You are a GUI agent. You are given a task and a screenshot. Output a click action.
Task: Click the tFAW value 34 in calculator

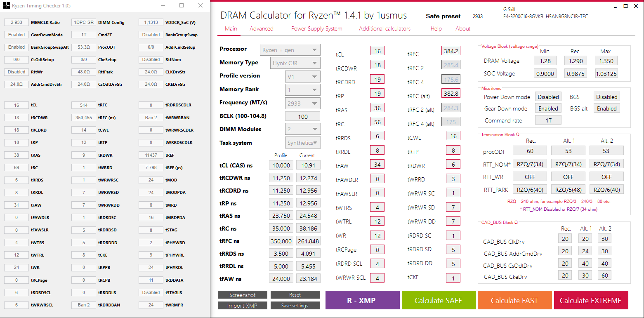[377, 165]
